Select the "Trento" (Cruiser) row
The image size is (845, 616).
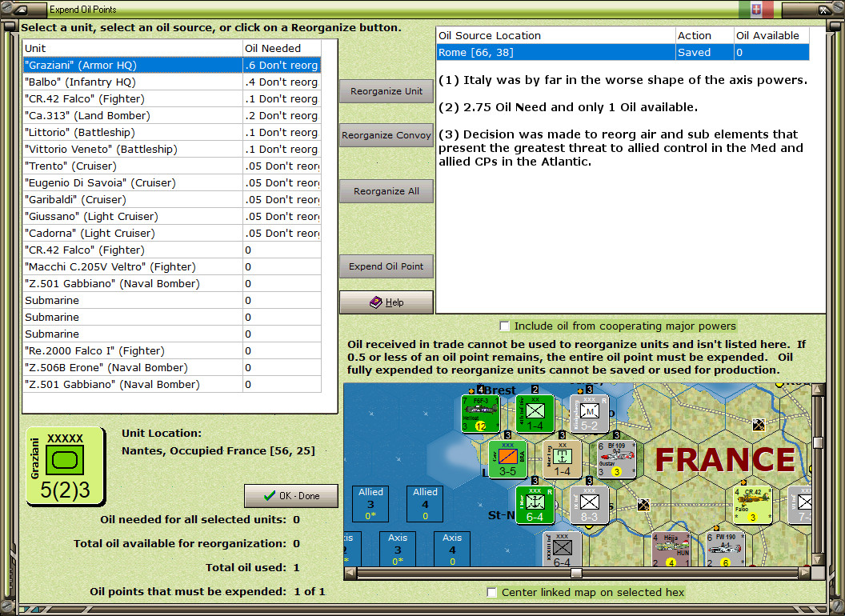(172, 166)
